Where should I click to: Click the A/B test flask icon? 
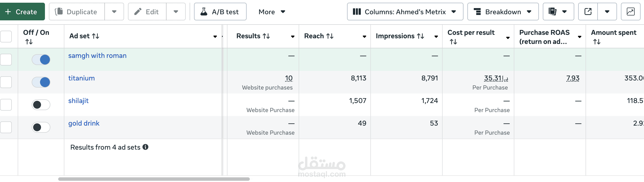[x=204, y=12]
